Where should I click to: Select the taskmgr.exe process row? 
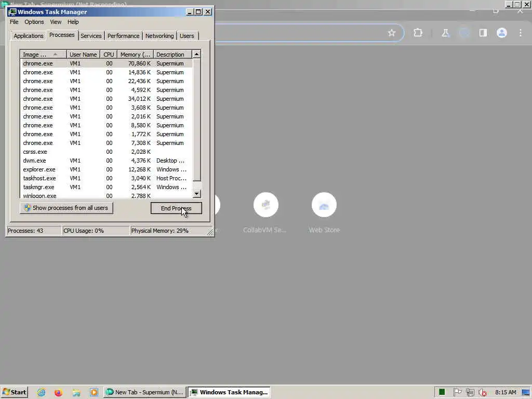106,187
